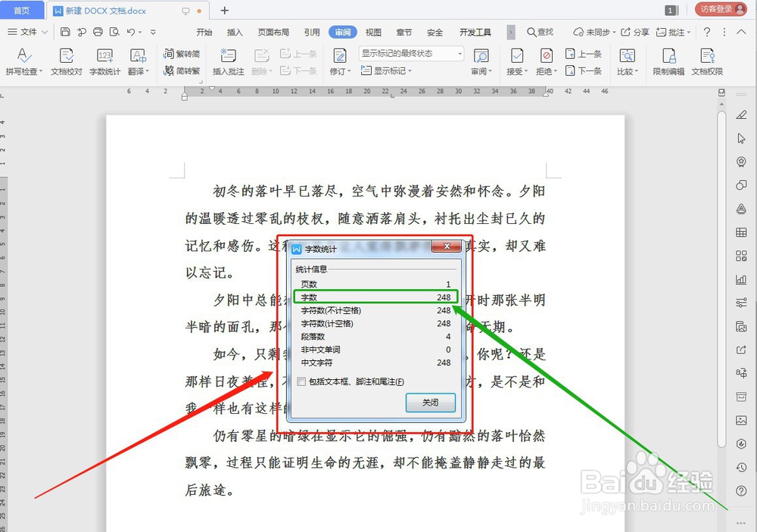Screen dimensions: 757x532
Task: Open the 比较 (compare documents) tool
Action: click(x=627, y=61)
